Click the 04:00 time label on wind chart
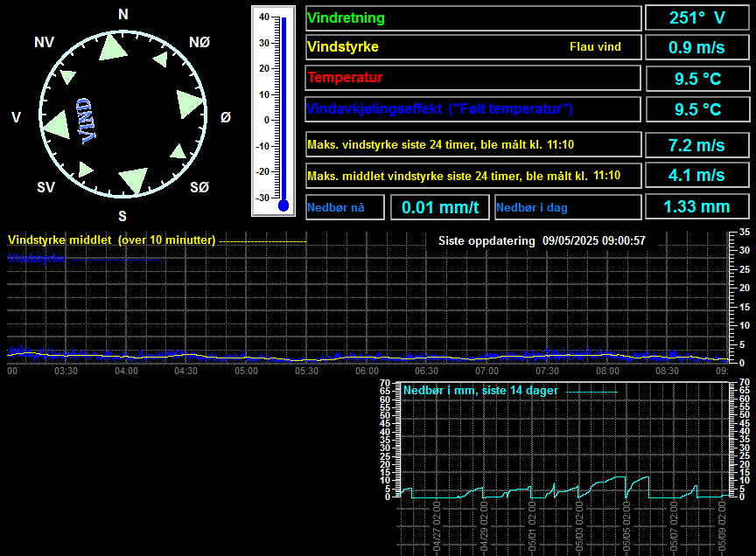 point(126,371)
